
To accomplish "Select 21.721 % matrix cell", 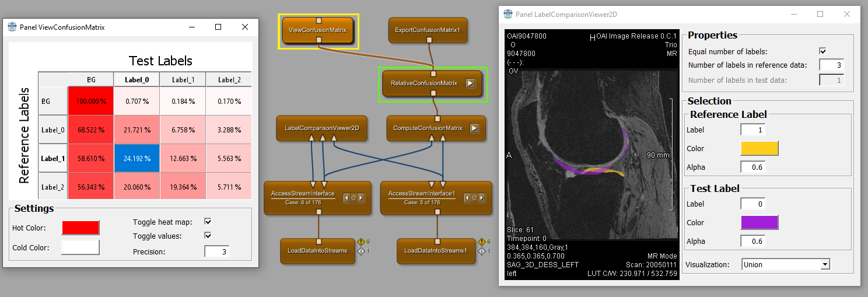I will pos(136,130).
